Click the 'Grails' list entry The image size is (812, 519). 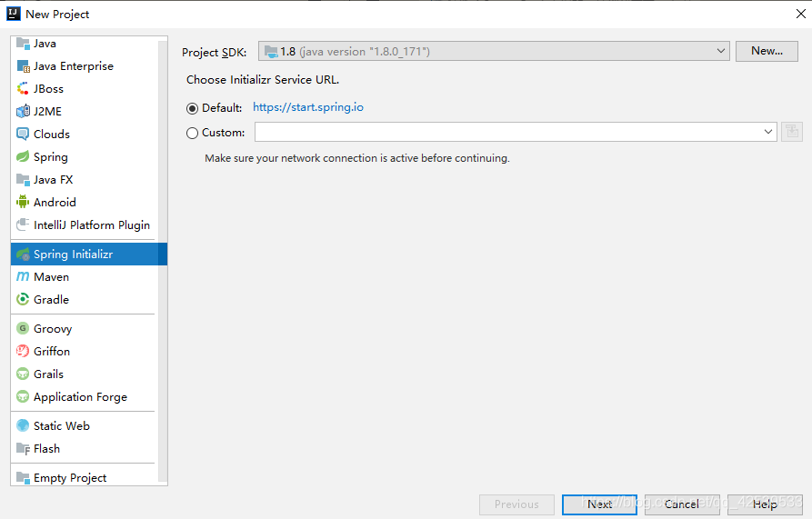[84, 374]
